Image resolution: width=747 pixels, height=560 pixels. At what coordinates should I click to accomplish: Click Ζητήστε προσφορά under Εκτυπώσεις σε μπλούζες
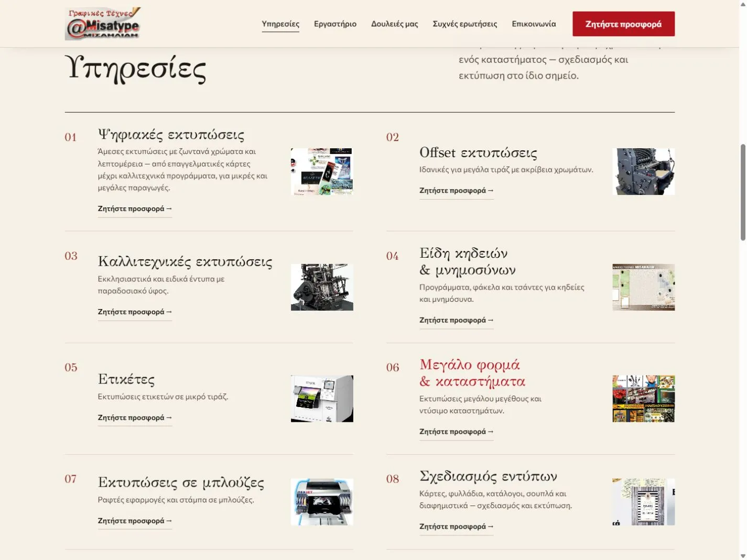tap(135, 521)
